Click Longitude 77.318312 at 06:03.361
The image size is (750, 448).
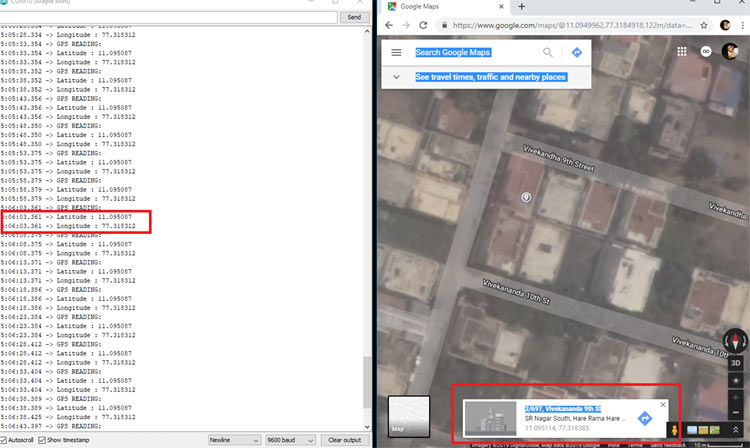tap(96, 226)
